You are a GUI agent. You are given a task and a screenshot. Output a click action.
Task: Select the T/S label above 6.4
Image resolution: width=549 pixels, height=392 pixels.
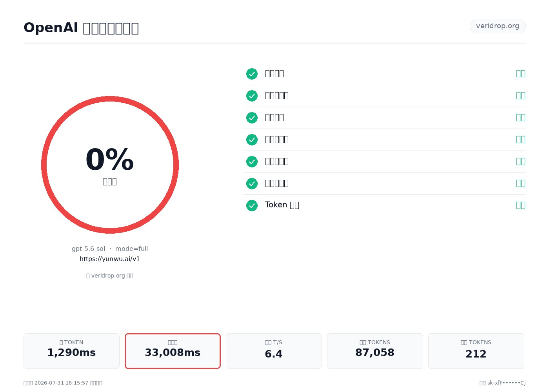[x=274, y=342]
